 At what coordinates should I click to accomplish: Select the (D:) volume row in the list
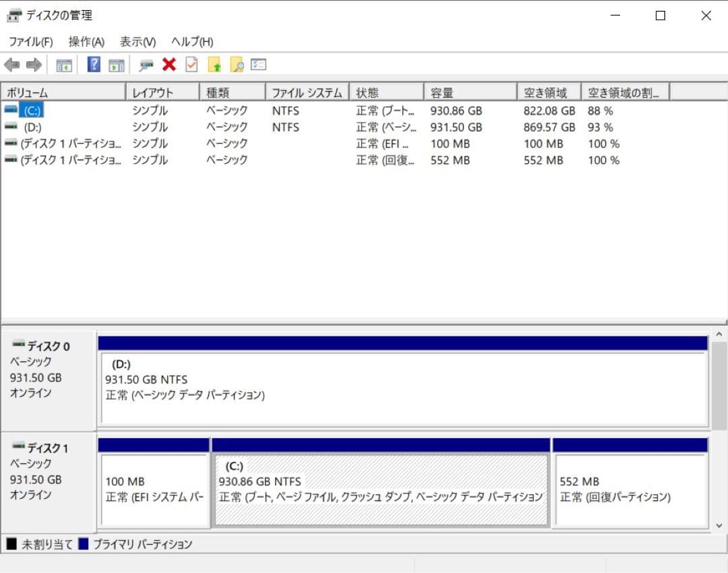(x=61, y=127)
